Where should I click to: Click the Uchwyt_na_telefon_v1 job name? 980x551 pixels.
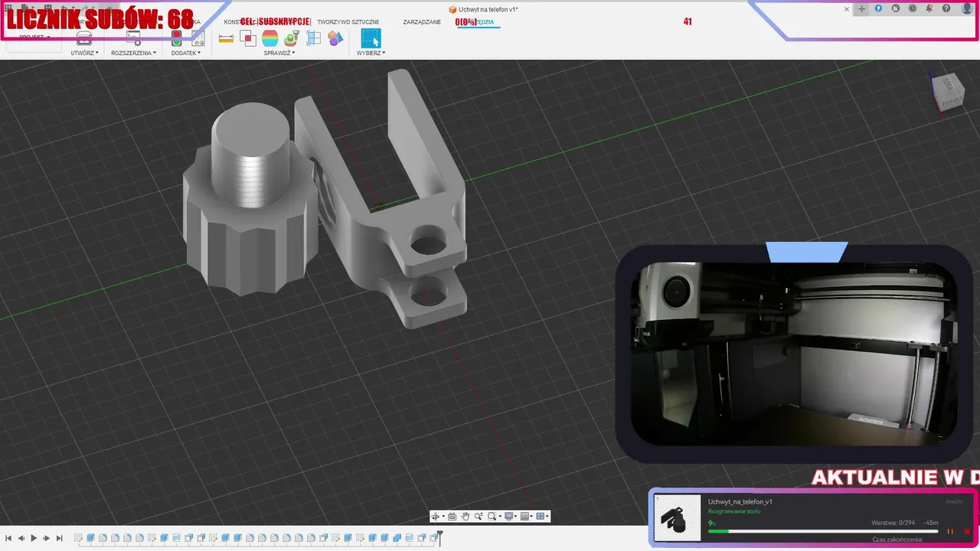click(x=740, y=502)
